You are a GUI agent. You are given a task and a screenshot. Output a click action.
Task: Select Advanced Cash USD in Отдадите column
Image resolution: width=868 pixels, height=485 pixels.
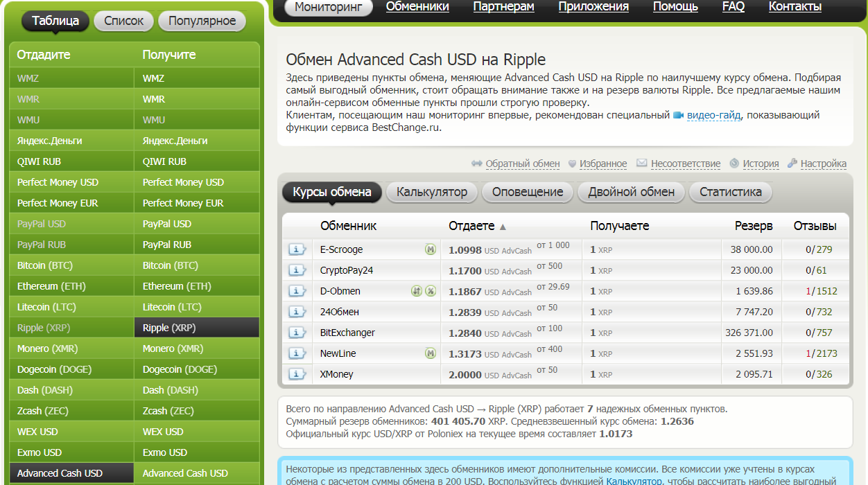pos(72,473)
